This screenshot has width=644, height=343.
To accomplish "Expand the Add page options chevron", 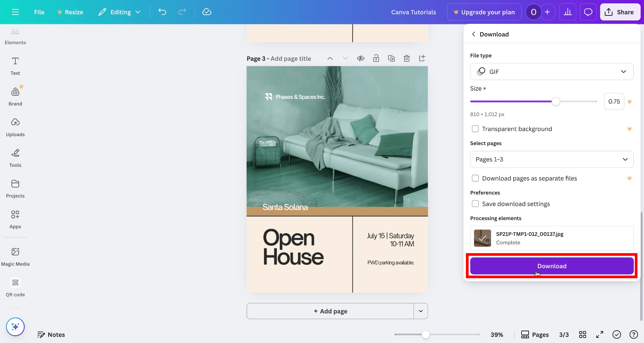I will point(421,311).
